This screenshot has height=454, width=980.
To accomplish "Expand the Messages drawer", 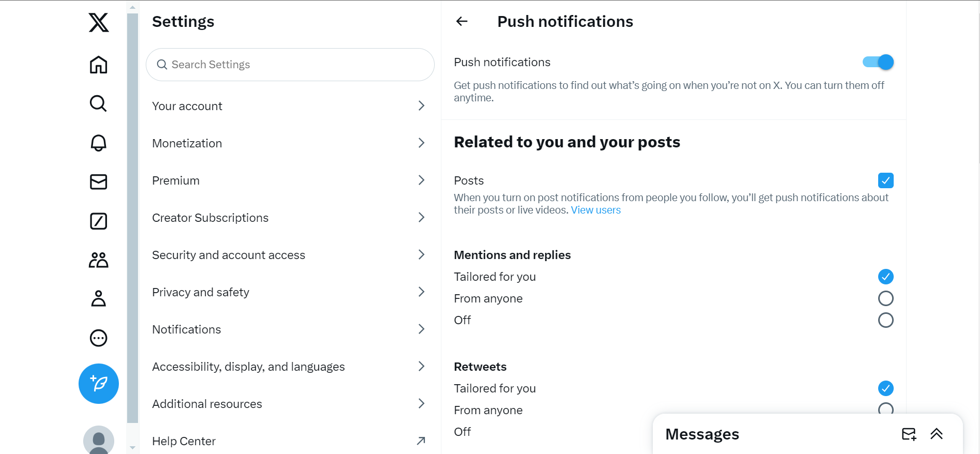I will pos(937,434).
